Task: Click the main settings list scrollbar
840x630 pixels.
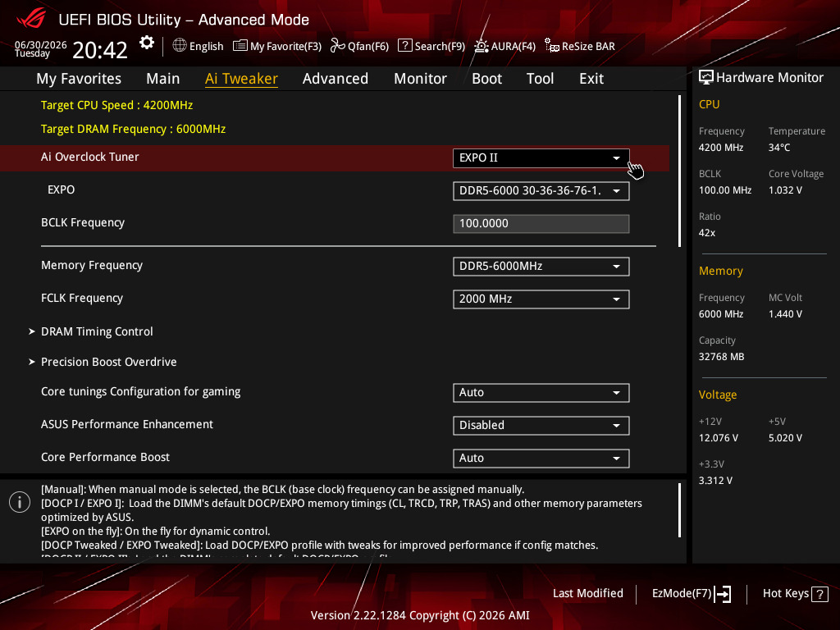Action: [680, 171]
